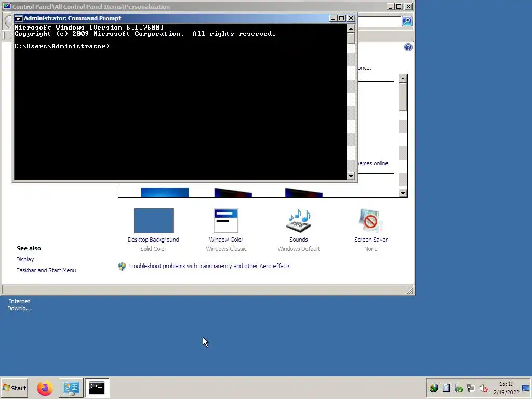
Task: Click the shield icon beside Troubleshoot problems
Action: tap(122, 267)
